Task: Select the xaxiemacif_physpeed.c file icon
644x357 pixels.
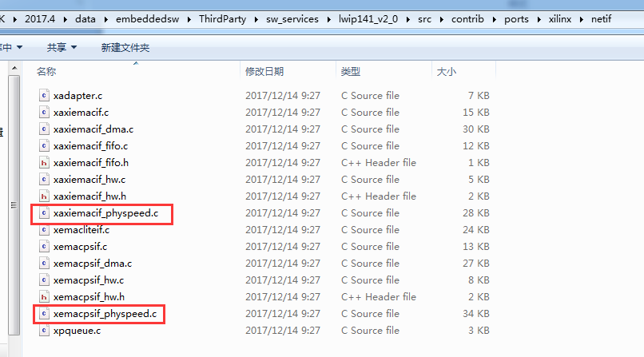Action: point(44,213)
